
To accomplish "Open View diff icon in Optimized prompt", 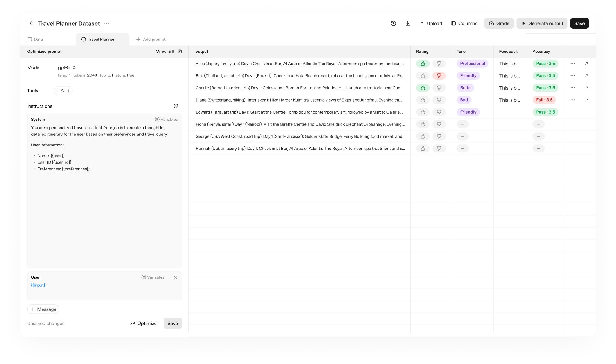I will 180,52.
